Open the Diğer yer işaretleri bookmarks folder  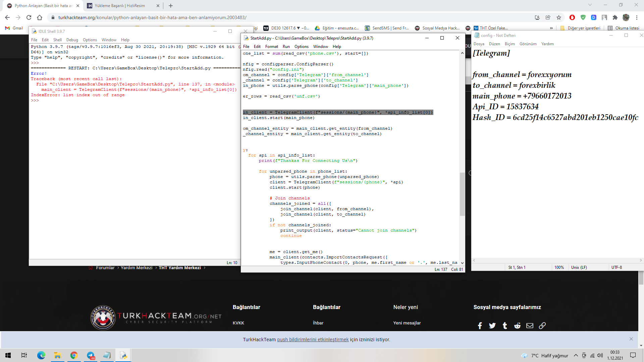coord(581,28)
